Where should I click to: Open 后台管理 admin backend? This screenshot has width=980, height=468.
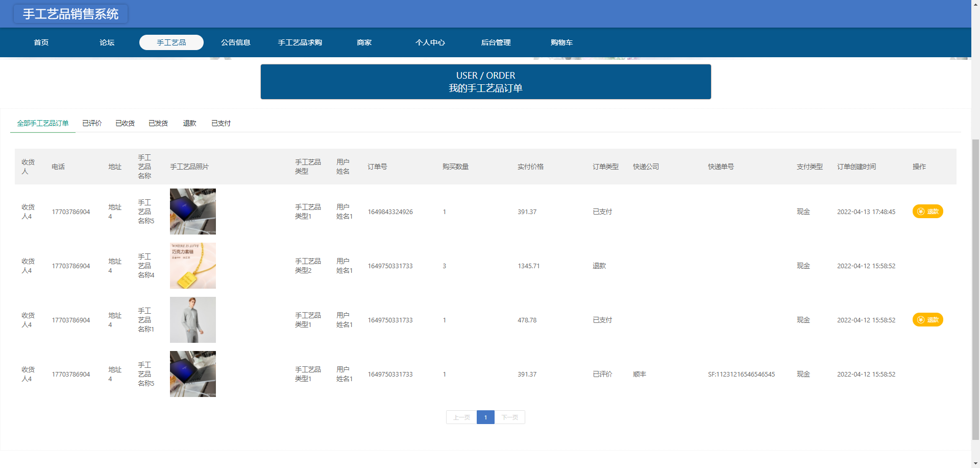[x=496, y=42]
